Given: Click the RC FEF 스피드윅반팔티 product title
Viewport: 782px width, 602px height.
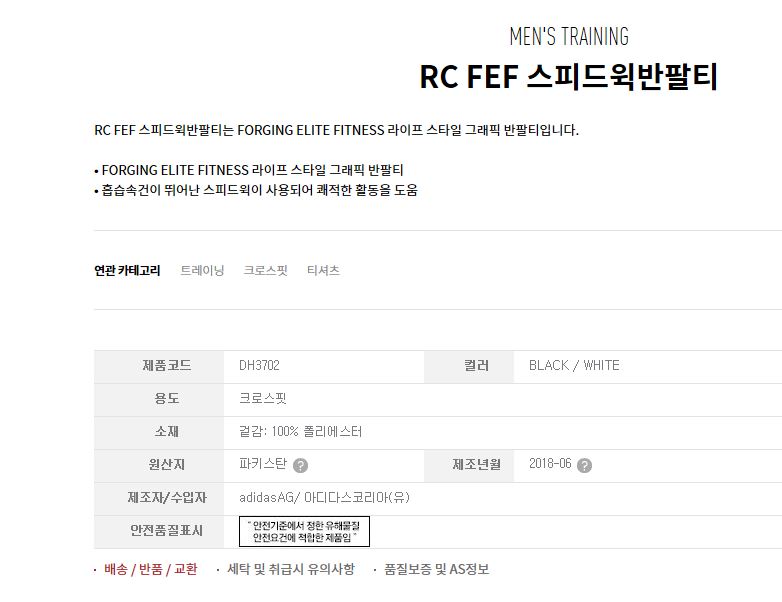Looking at the screenshot, I should (x=568, y=77).
